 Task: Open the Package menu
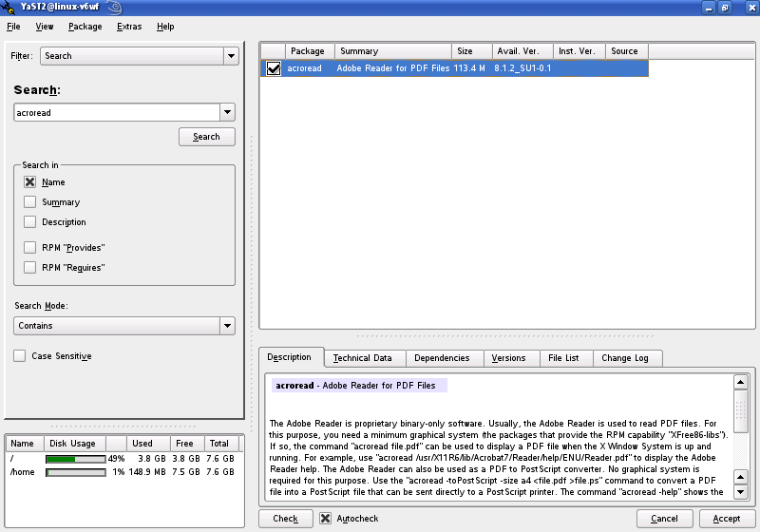85,27
